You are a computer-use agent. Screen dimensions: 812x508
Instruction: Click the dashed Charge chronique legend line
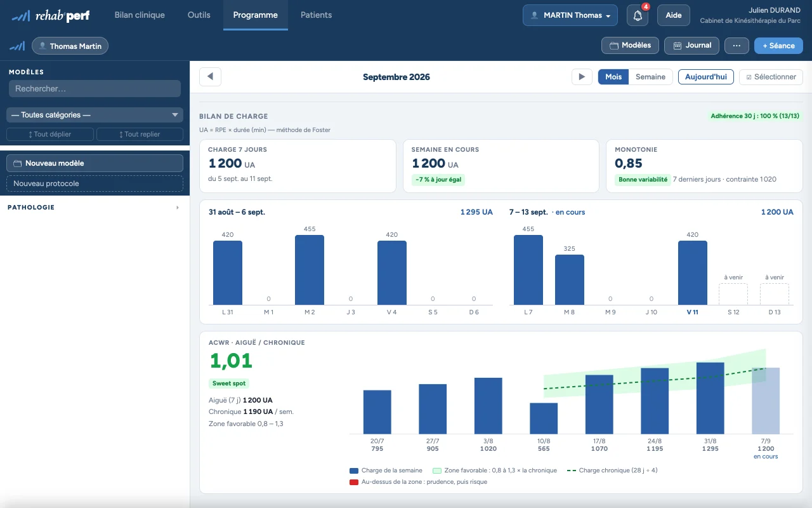(571, 471)
